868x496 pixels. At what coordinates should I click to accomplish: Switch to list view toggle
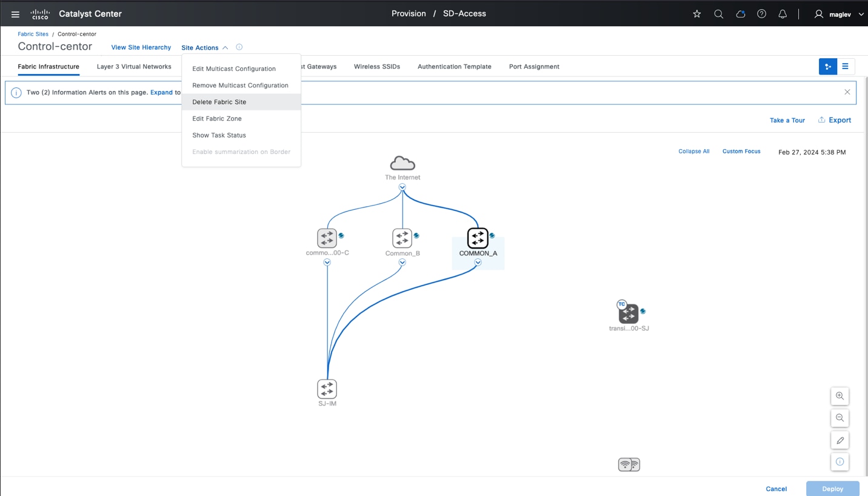[846, 67]
